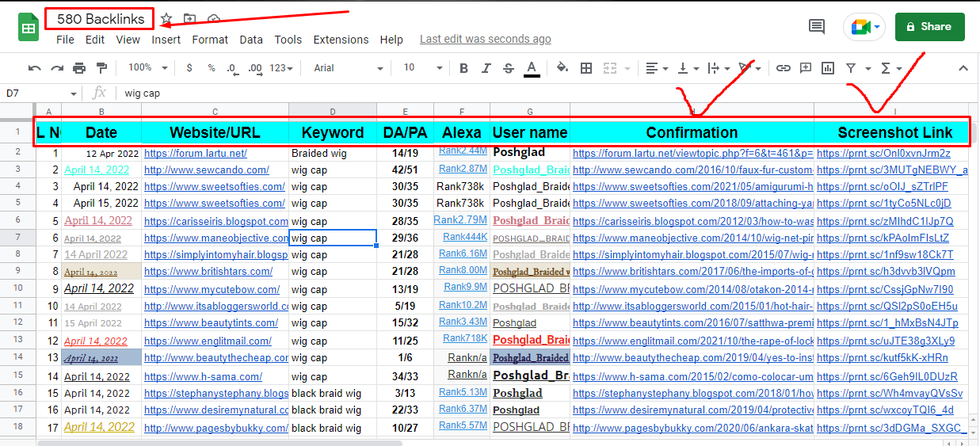980x446 pixels.
Task: Click the Print icon
Action: [79, 68]
